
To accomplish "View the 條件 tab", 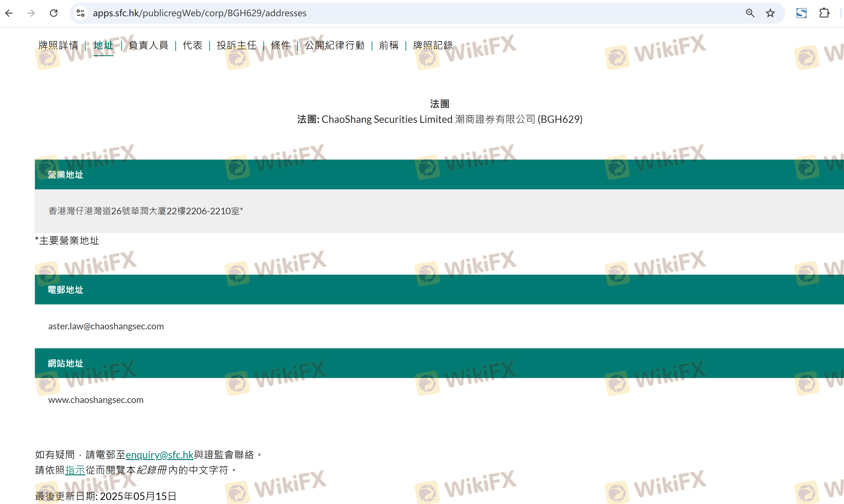I will 280,45.
